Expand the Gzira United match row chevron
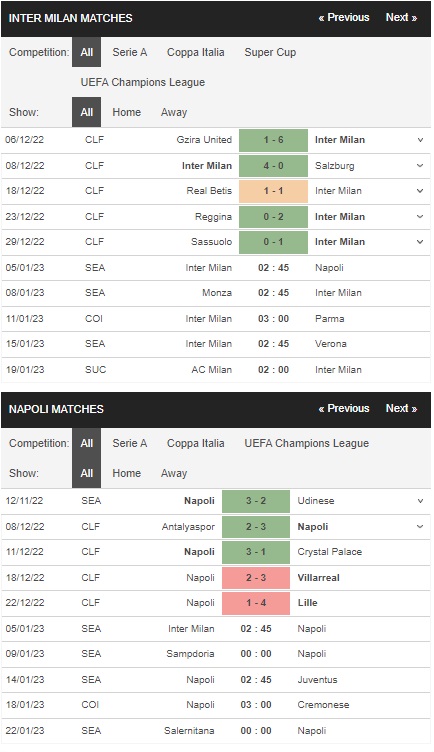Screen dimensions: 434x752 point(420,140)
